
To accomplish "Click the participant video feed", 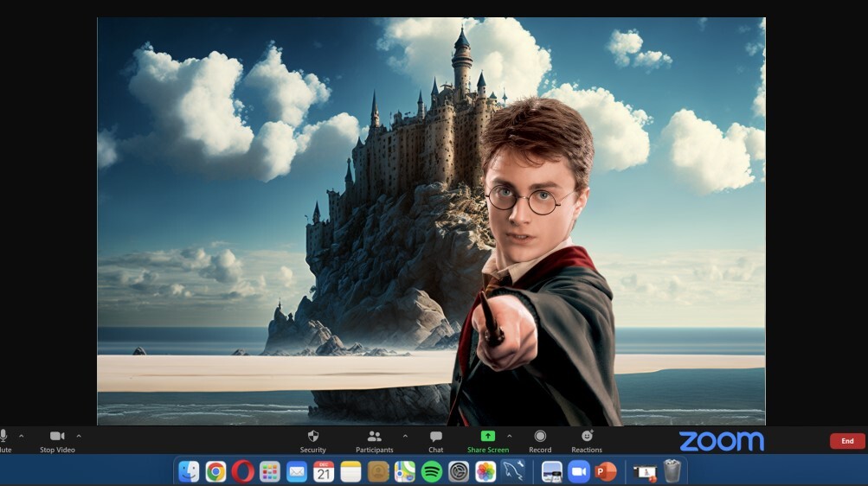I will click(x=431, y=221).
